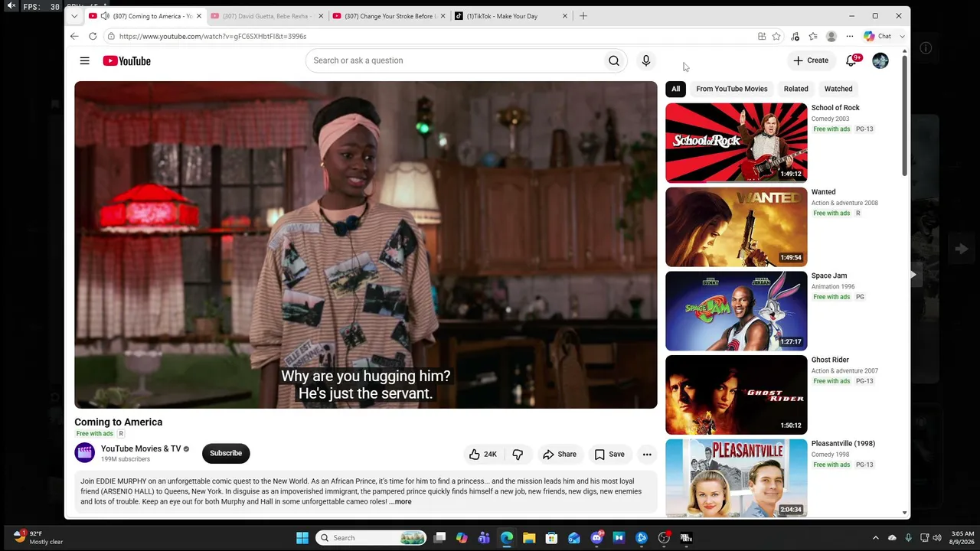The image size is (980, 551).
Task: Open Task View on the taskbar
Action: pos(439,538)
